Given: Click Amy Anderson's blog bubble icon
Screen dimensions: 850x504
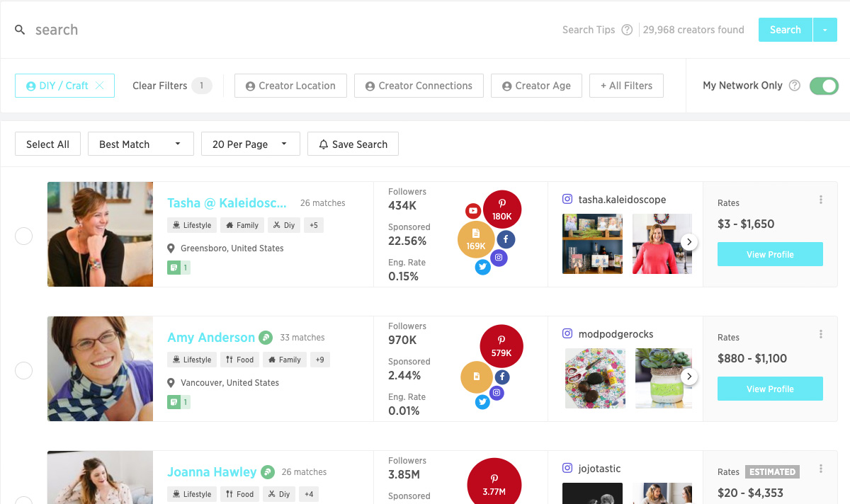Looking at the screenshot, I should click(x=477, y=377).
